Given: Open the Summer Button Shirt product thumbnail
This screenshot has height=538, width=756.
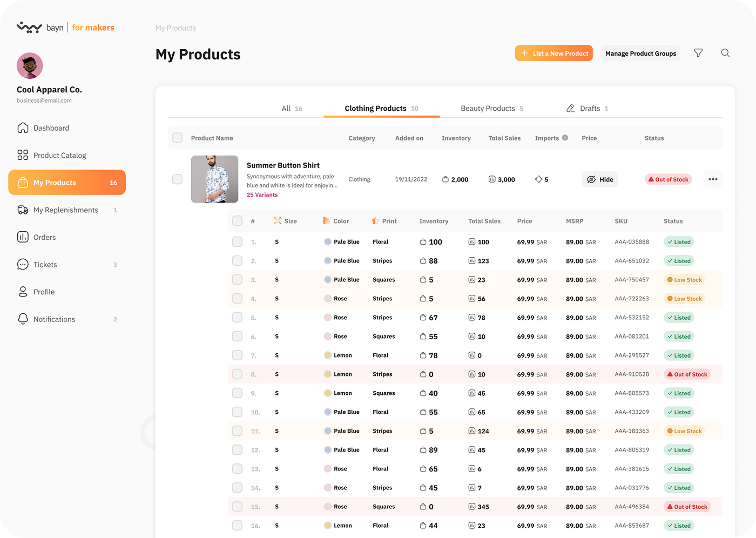Looking at the screenshot, I should tap(214, 179).
